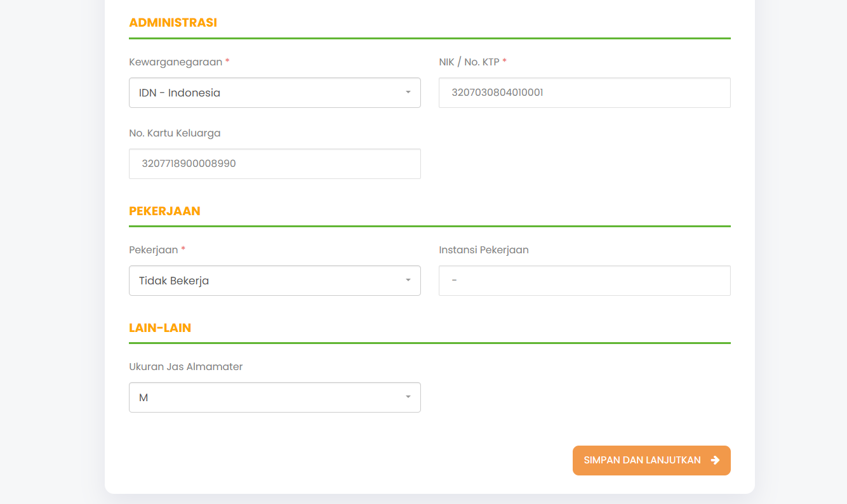The image size is (847, 504).
Task: Click the Instansi Pekerjaan label
Action: click(483, 250)
